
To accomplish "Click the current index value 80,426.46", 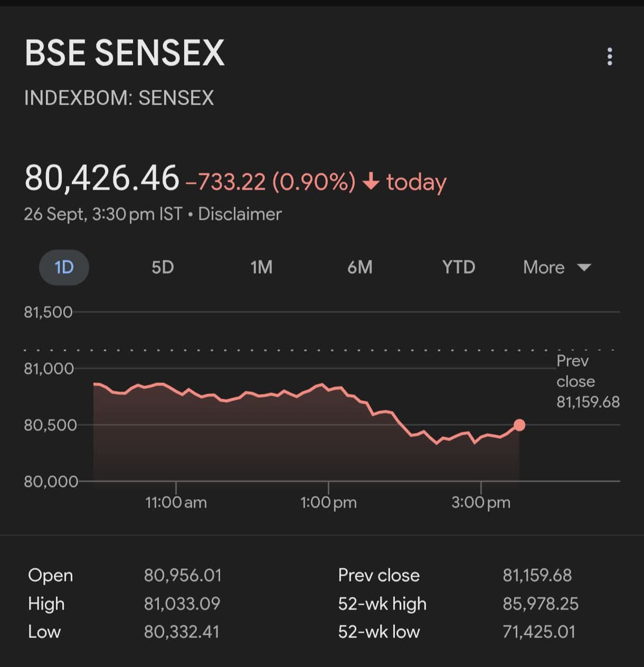I will 102,178.
